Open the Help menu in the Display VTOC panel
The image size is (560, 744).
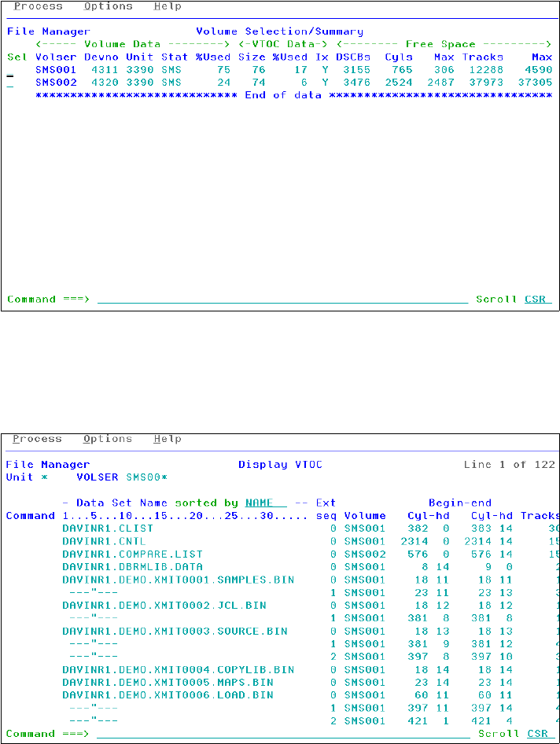tap(168, 439)
